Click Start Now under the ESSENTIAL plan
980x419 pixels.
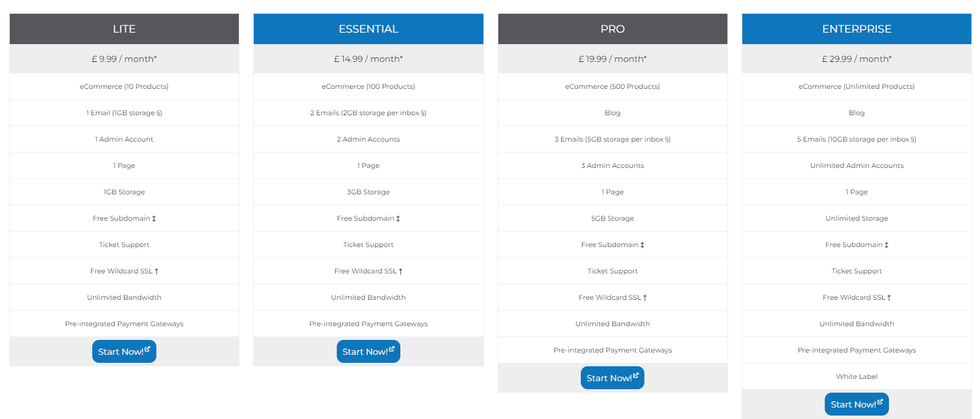368,351
